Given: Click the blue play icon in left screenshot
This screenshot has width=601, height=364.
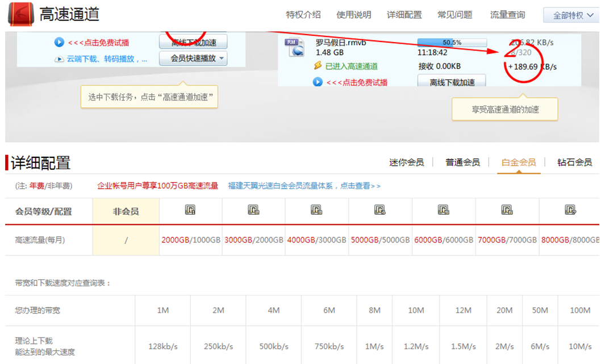Looking at the screenshot, I should pyautogui.click(x=59, y=42).
